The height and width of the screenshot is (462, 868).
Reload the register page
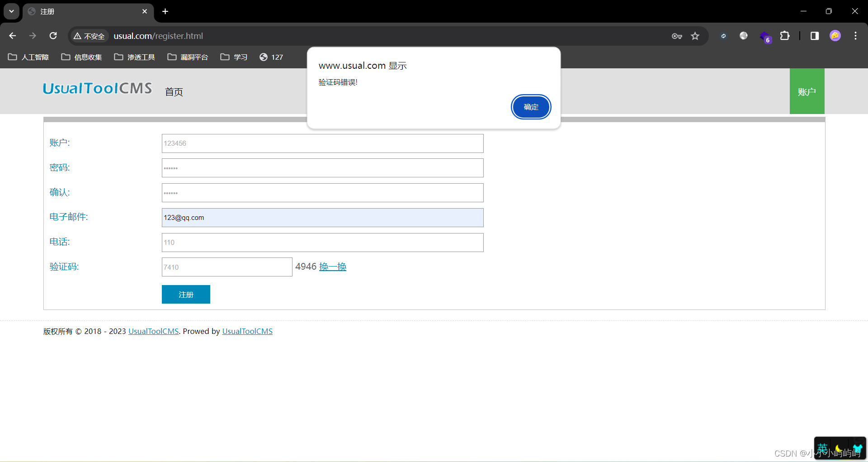53,36
